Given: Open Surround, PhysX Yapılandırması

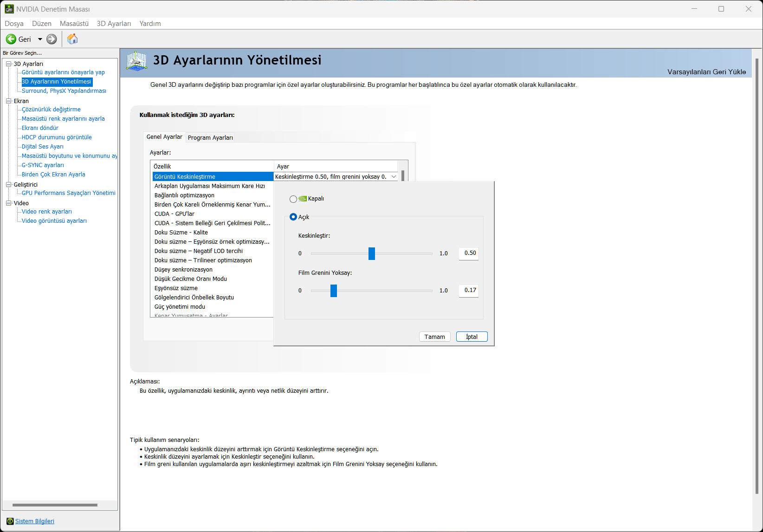Looking at the screenshot, I should (x=64, y=91).
